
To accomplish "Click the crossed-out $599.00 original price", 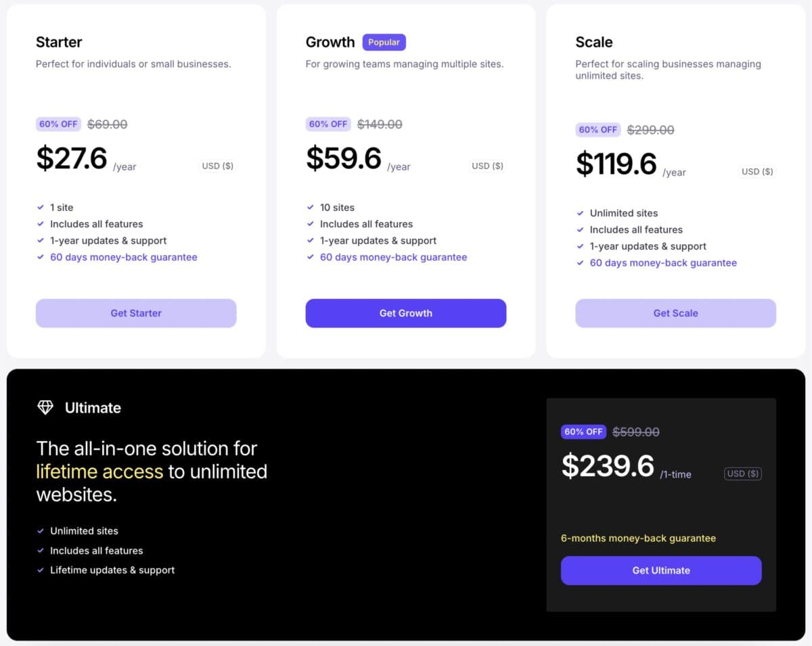I will coord(636,432).
